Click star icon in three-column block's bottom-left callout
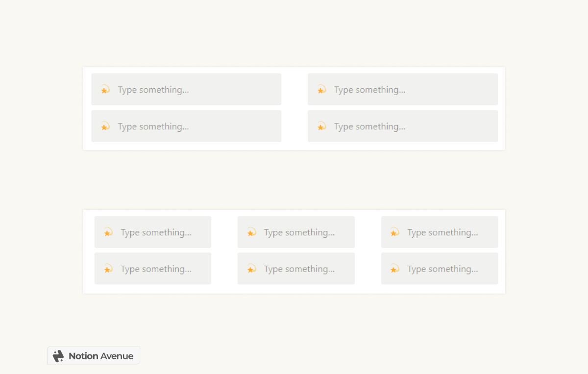 tap(108, 269)
